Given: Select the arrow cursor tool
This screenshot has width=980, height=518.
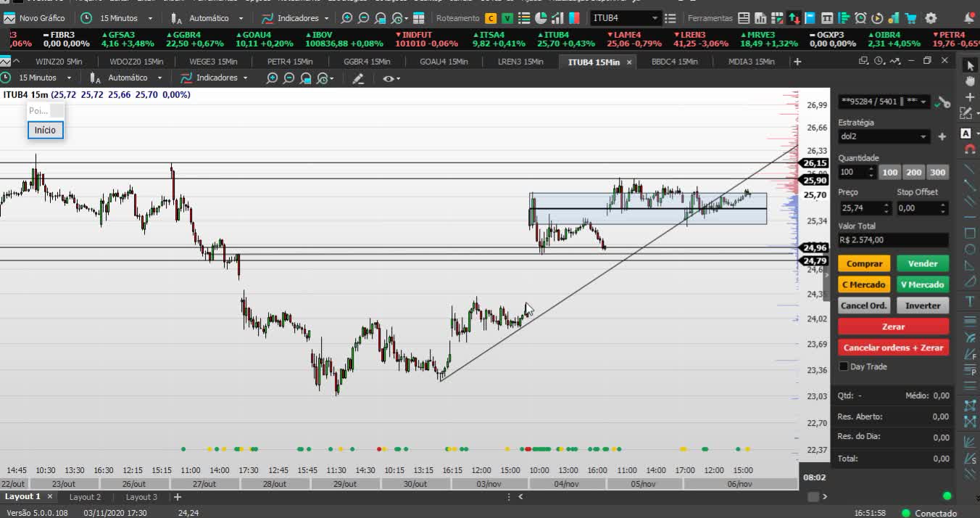Looking at the screenshot, I should click(x=971, y=66).
